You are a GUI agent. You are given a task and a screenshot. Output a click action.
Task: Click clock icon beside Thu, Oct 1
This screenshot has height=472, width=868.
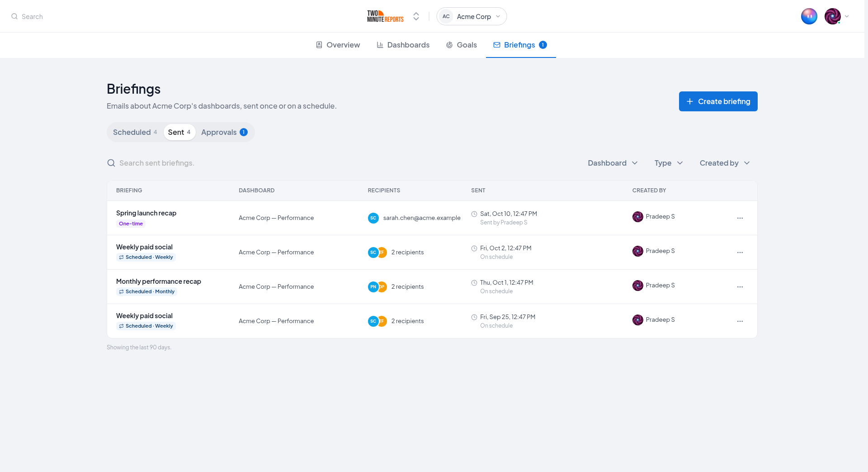click(x=474, y=283)
